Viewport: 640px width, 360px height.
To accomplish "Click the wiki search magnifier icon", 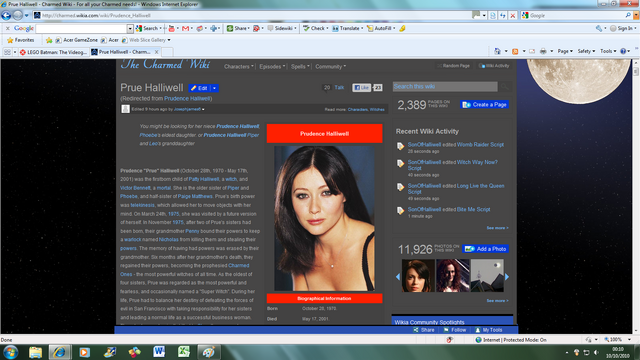I will point(505,87).
